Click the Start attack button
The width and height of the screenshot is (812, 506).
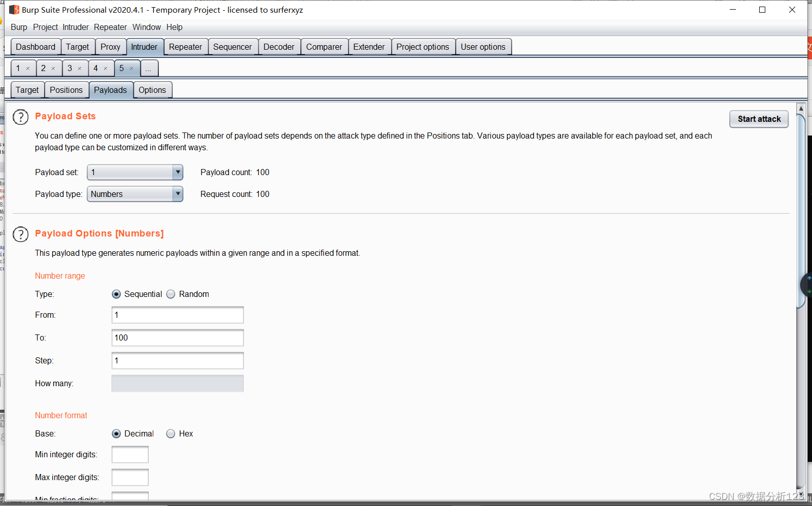(x=759, y=119)
